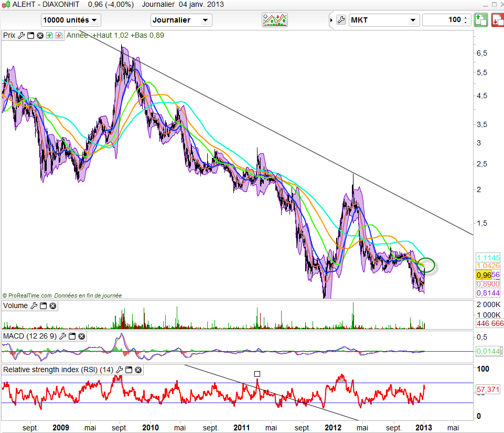504x433 pixels.
Task: Click the red sell order icon
Action: pos(497,20)
